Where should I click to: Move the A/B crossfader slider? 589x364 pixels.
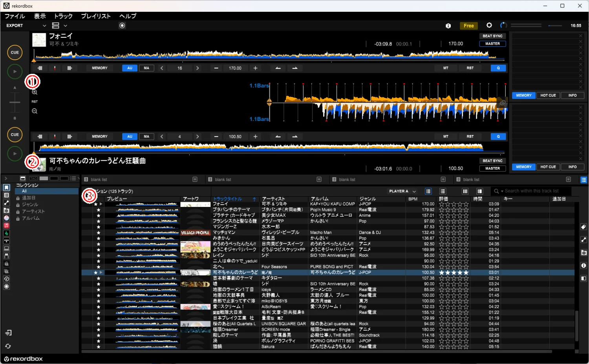click(x=15, y=102)
